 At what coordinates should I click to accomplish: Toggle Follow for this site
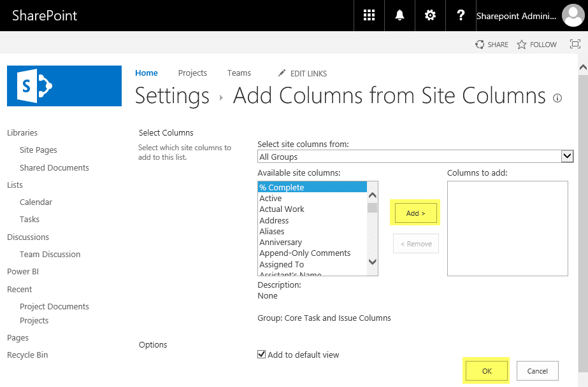[536, 45]
